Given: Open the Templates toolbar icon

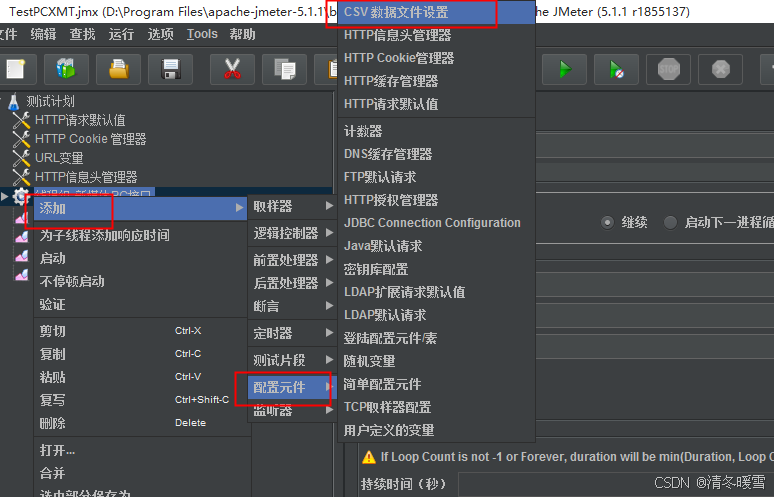Looking at the screenshot, I should (x=66, y=70).
